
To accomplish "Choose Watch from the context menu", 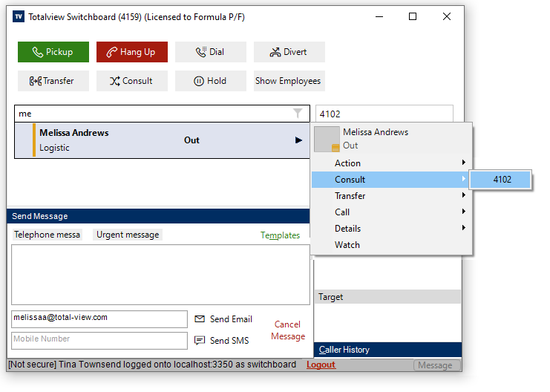I will [391, 245].
